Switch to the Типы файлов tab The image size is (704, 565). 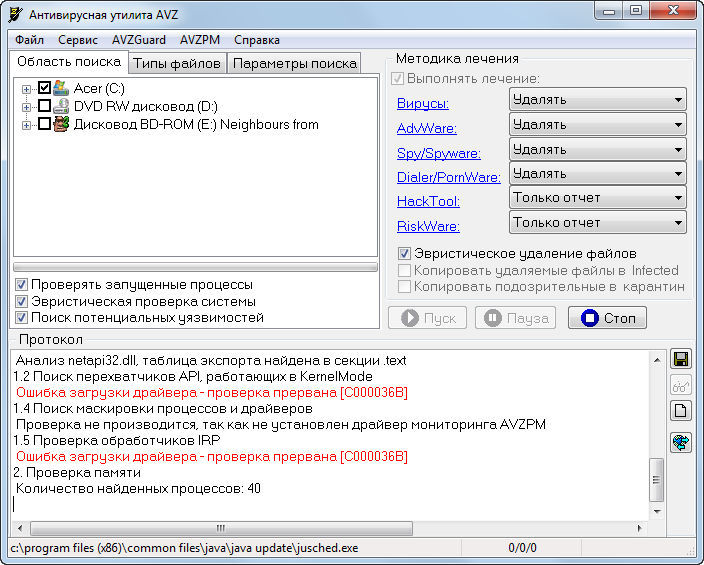click(177, 63)
